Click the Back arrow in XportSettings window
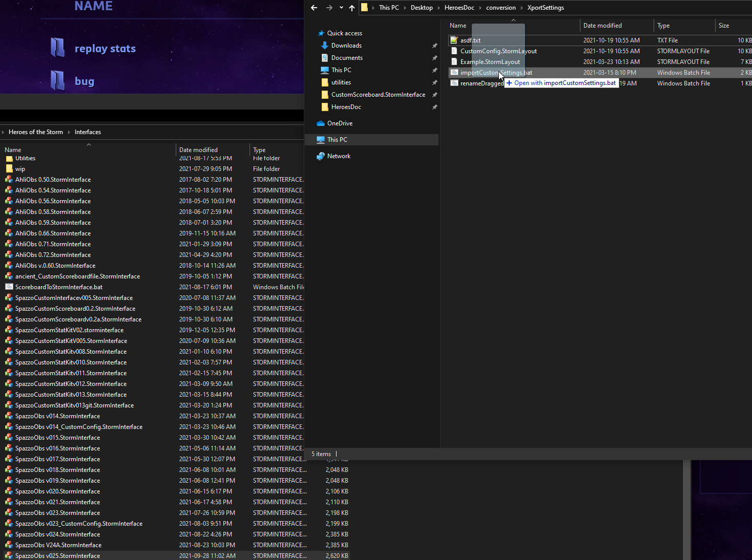The image size is (752, 560). [x=314, y=8]
